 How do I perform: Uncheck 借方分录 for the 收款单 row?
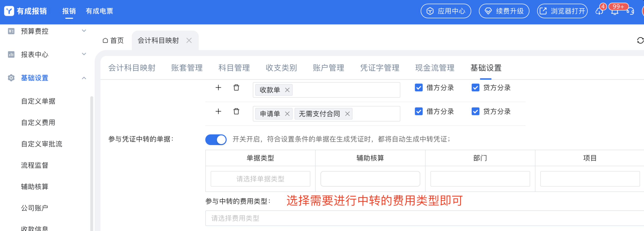coord(418,88)
